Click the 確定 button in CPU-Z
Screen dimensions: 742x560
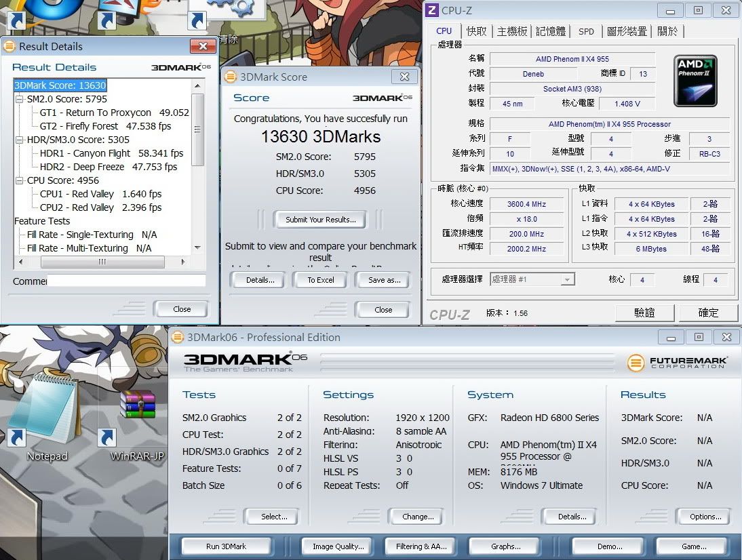(708, 313)
